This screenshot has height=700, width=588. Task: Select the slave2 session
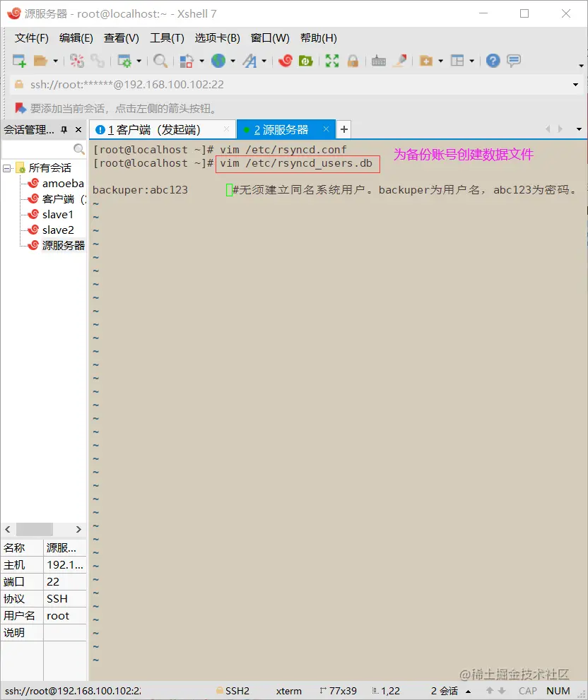click(58, 230)
